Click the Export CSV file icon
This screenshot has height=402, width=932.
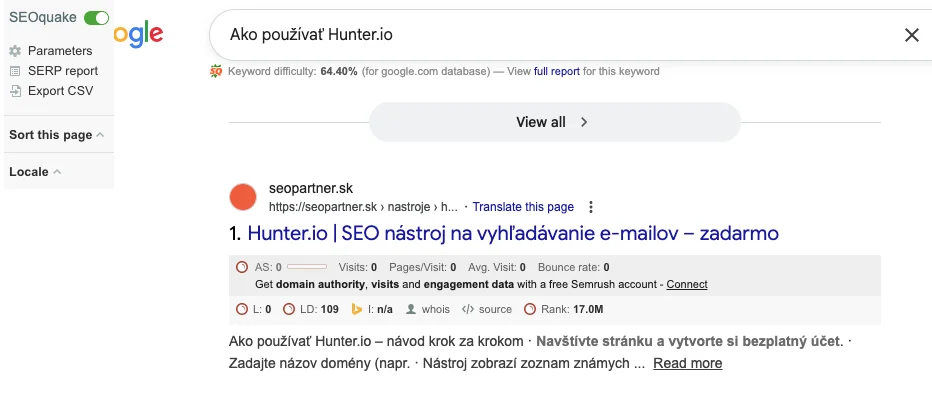point(15,91)
